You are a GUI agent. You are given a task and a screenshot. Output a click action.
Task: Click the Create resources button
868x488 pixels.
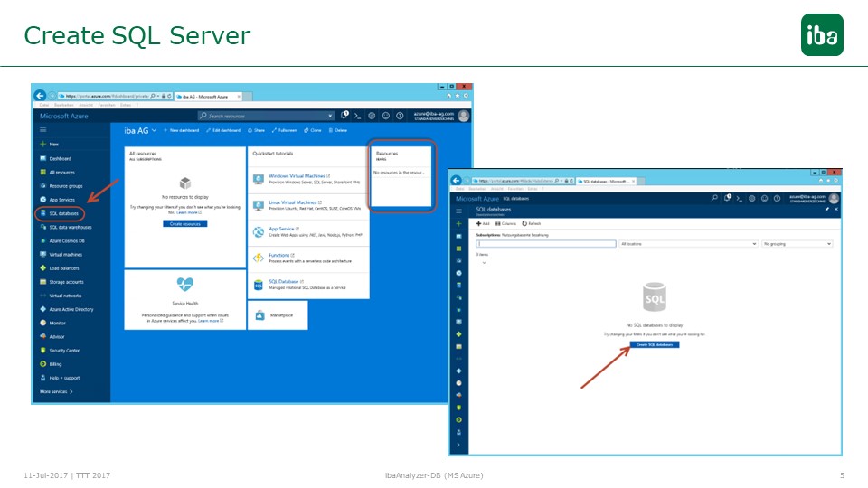(184, 223)
